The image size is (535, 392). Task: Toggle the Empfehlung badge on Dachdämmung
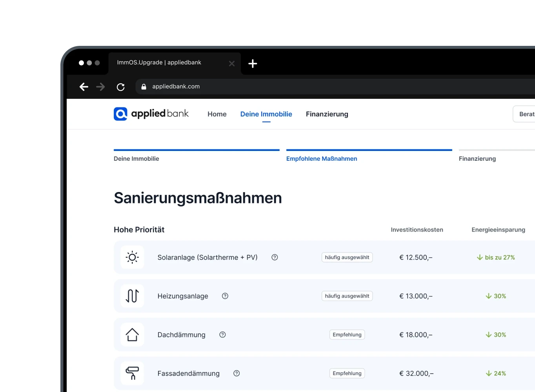(x=347, y=334)
